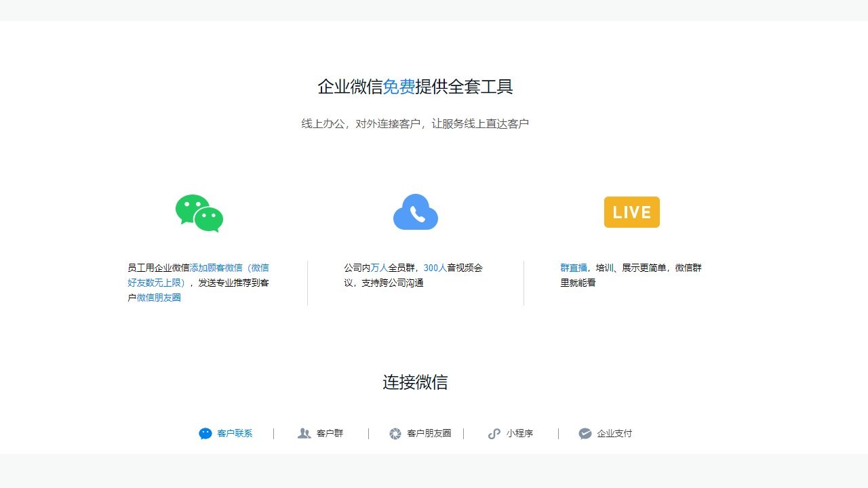The width and height of the screenshot is (868, 488).
Task: Click the 企业支付 payment icon
Action: [x=585, y=433]
